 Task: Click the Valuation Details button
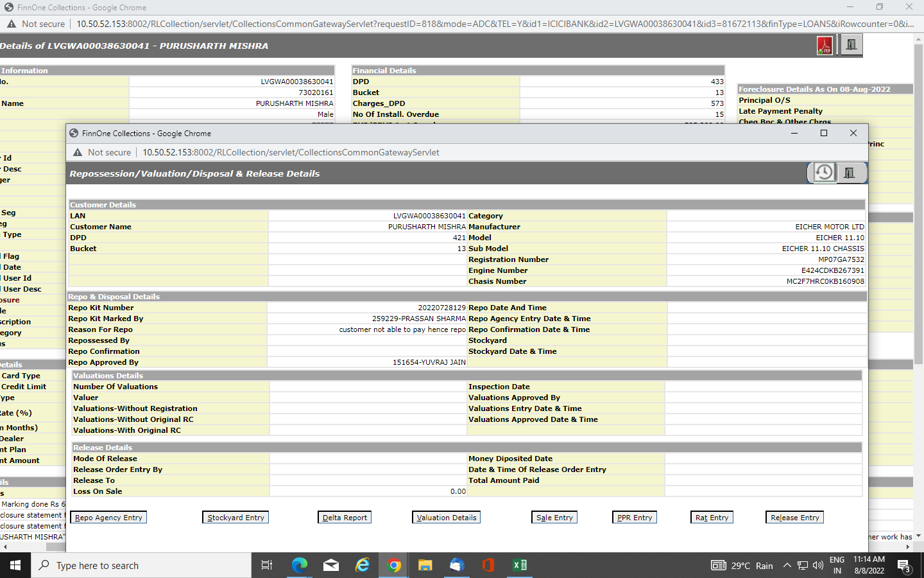pos(446,518)
